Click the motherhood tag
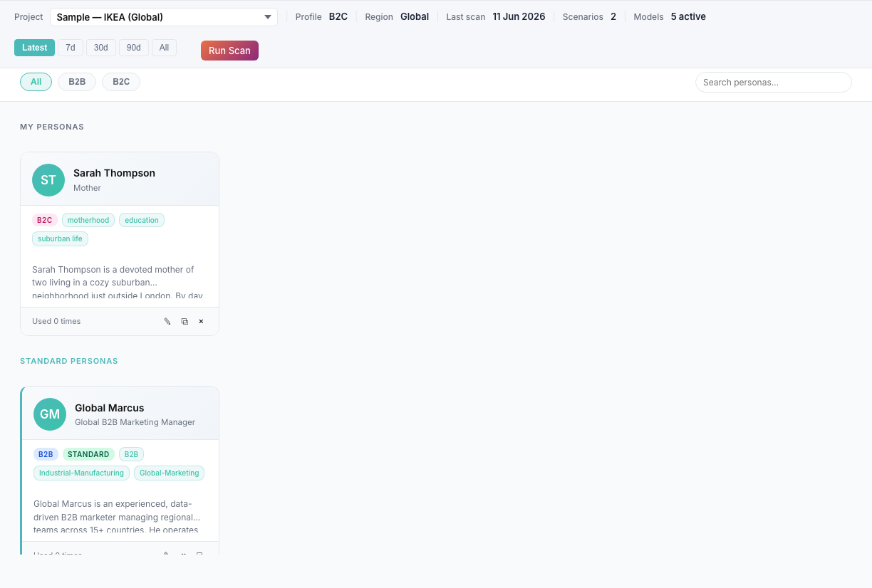872x588 pixels. [88, 220]
